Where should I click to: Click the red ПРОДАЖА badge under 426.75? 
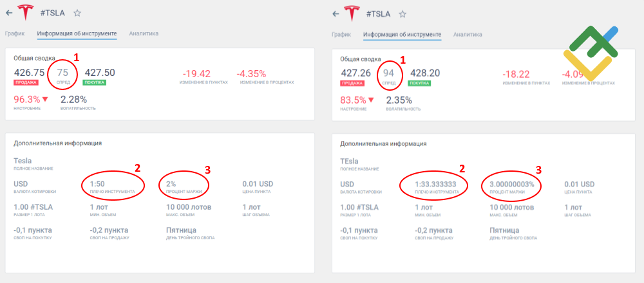pos(26,82)
